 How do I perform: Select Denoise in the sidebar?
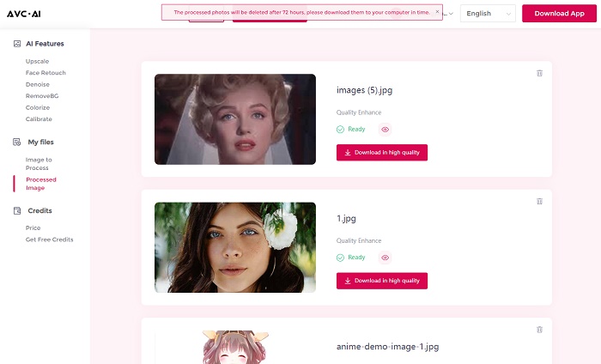point(38,84)
